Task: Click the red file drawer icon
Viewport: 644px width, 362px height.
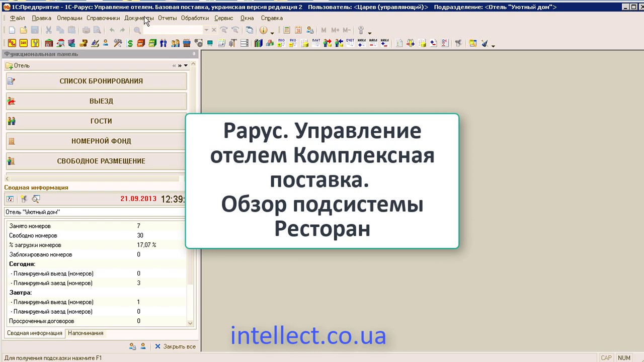Action: tap(141, 43)
